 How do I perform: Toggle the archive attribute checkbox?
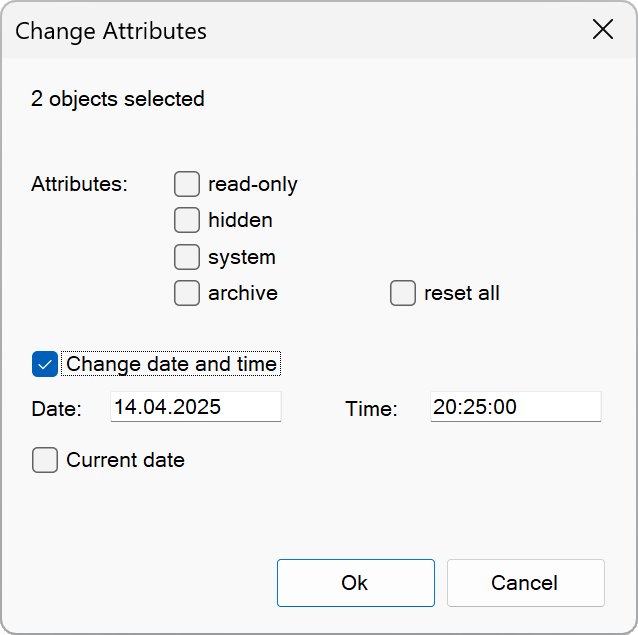[x=187, y=293]
